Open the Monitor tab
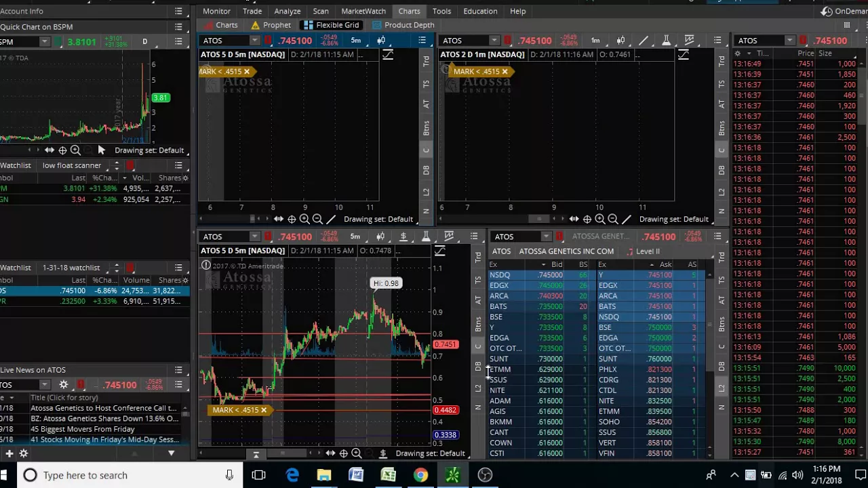This screenshot has height=488, width=868. (x=216, y=11)
